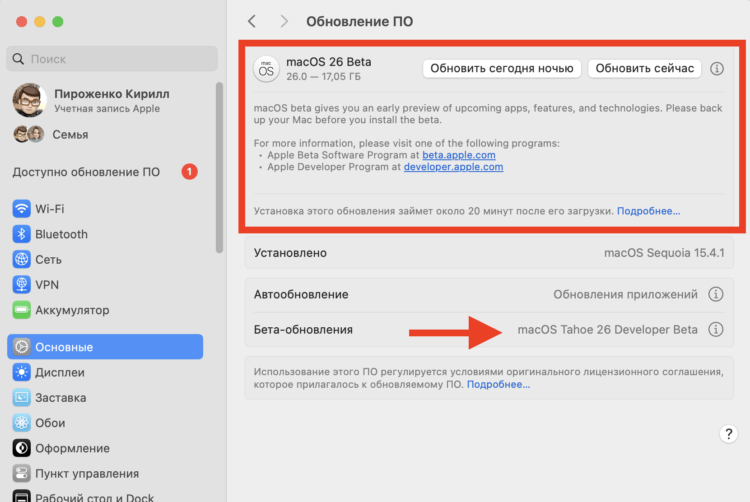The width and height of the screenshot is (750, 502).
Task: Show info for Автообновление row
Action: (x=716, y=294)
